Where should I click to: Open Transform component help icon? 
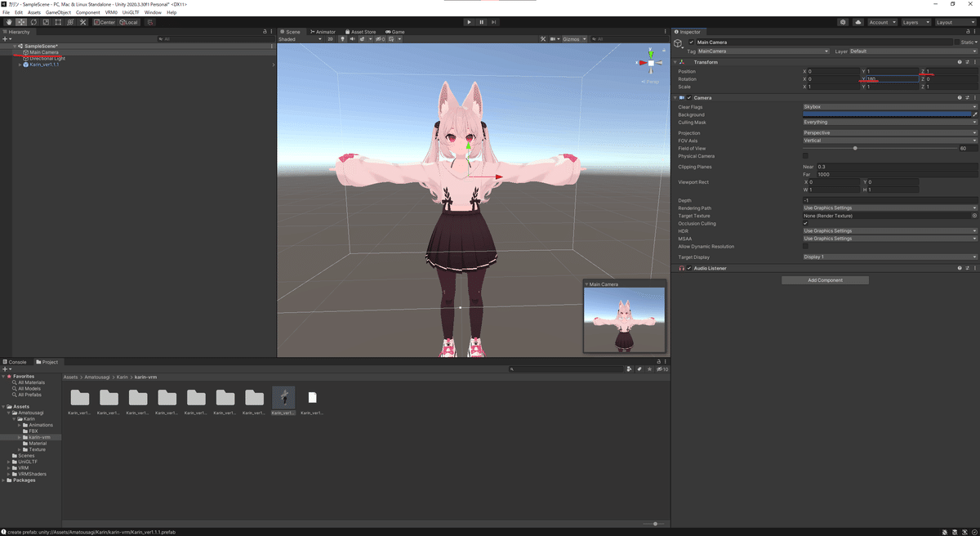click(x=960, y=62)
